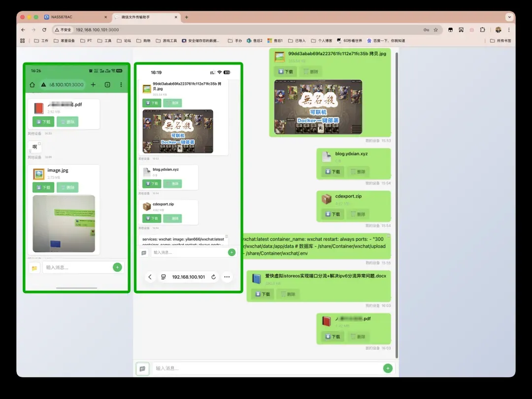This screenshot has height=399, width=532.
Task: Open the 售后2 bookmark
Action: click(x=255, y=41)
